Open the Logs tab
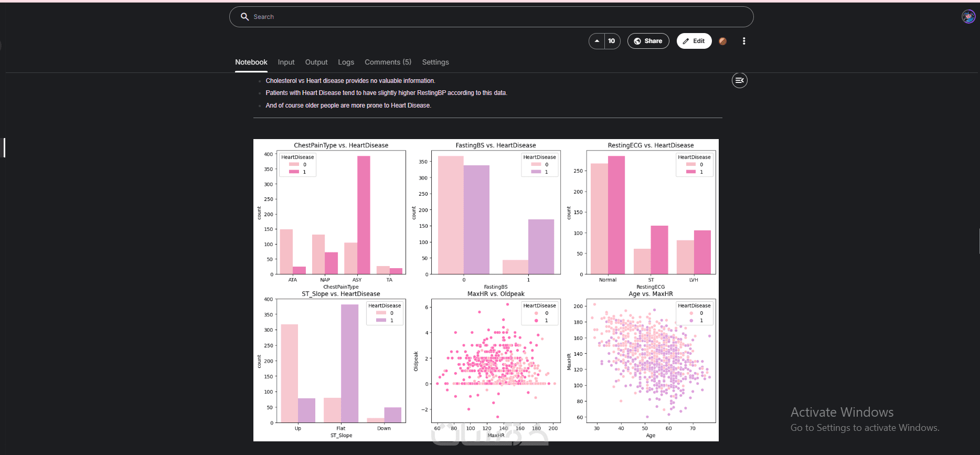This screenshot has height=455, width=980. click(x=346, y=62)
